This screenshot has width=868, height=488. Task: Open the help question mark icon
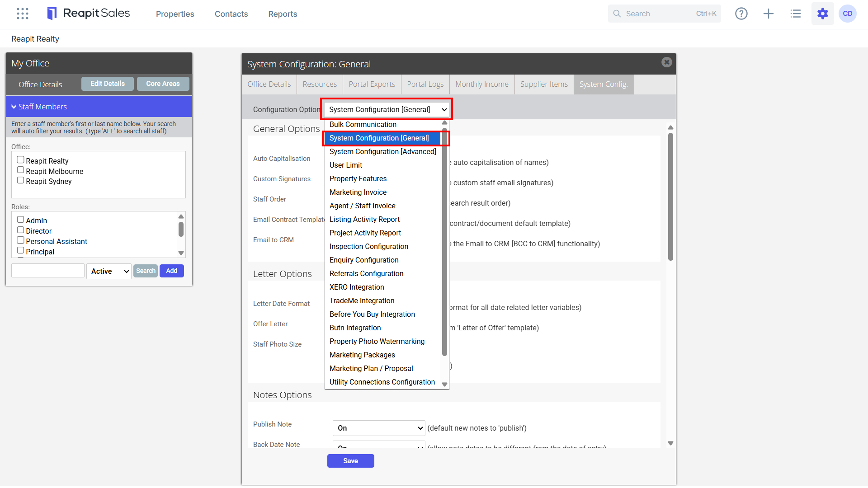741,14
